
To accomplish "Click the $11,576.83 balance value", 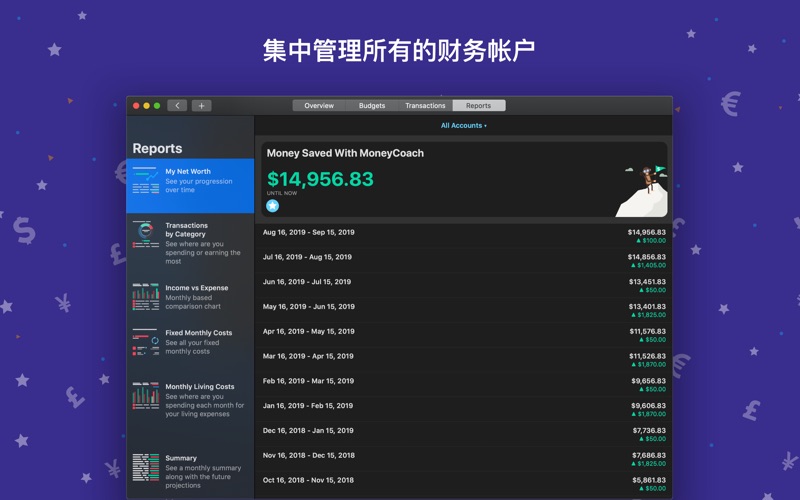I will point(647,331).
